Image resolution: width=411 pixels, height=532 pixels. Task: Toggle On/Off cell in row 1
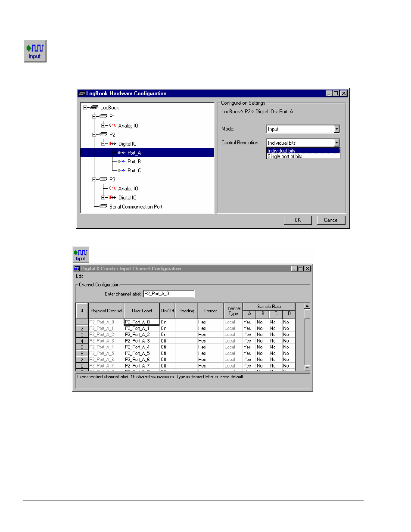(168, 322)
